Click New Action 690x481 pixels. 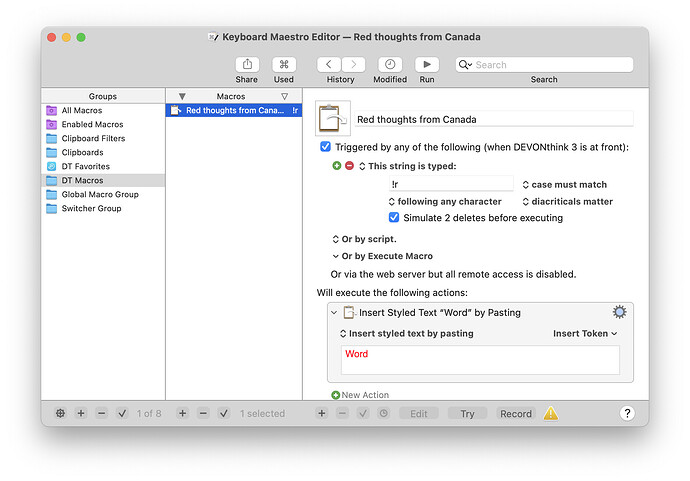click(x=360, y=395)
